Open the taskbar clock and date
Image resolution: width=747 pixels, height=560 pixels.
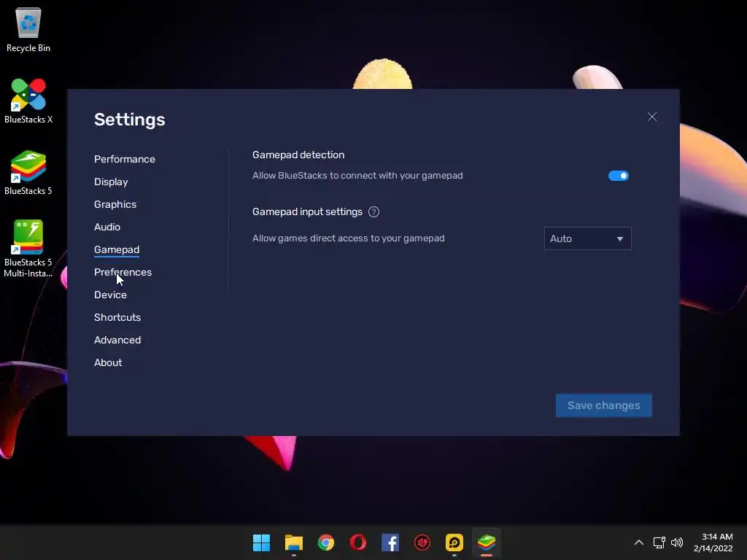click(x=713, y=542)
